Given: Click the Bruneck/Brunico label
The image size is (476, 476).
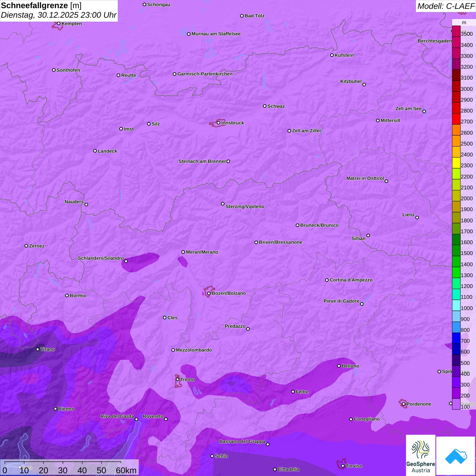Looking at the screenshot, I should [x=319, y=225].
